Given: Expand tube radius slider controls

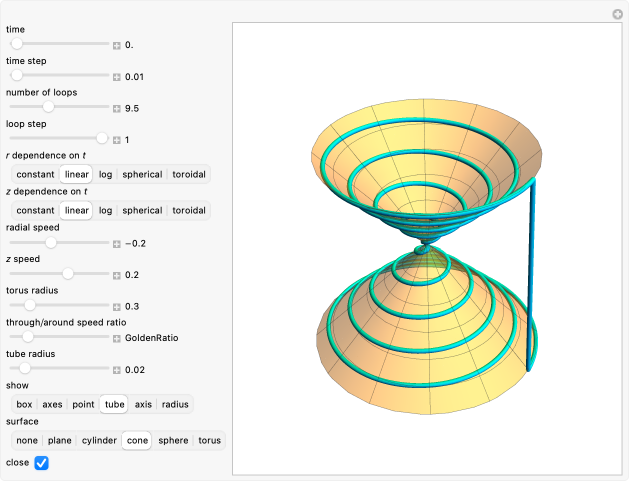Looking at the screenshot, I should 117,369.
